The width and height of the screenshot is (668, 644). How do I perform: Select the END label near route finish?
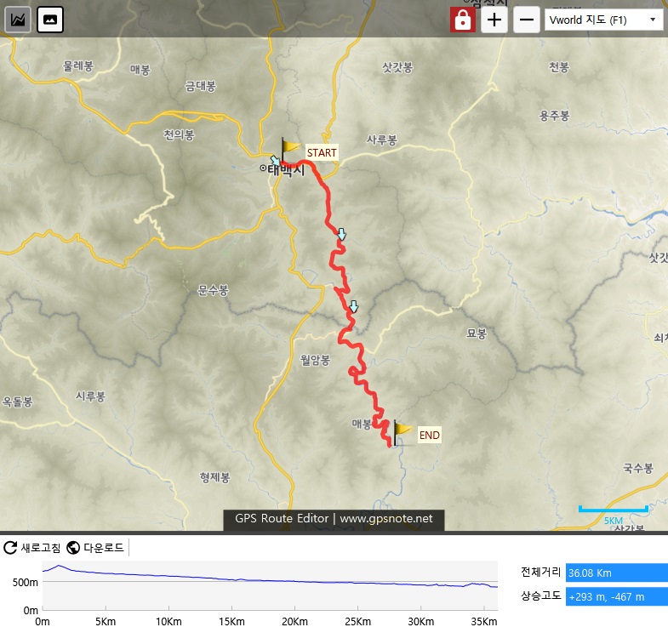pos(429,435)
